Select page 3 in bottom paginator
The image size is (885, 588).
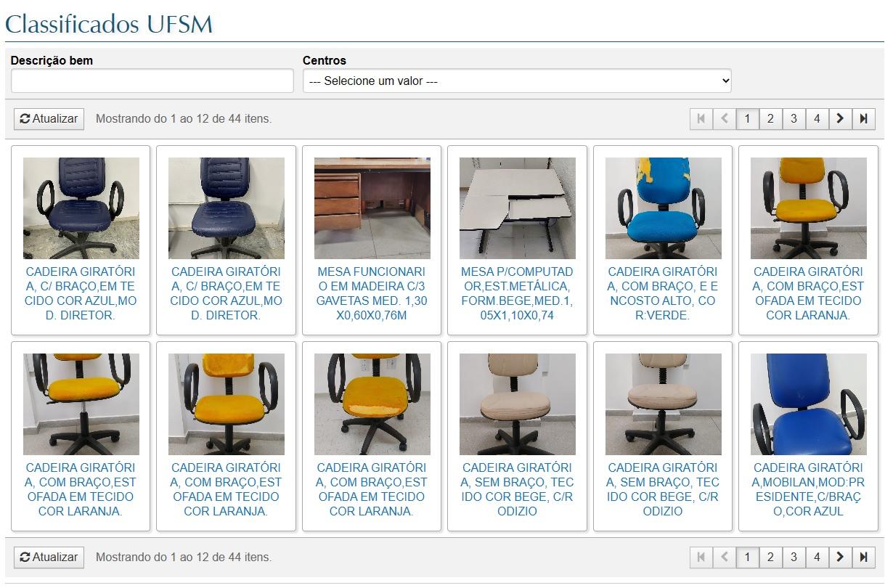pyautogui.click(x=794, y=557)
